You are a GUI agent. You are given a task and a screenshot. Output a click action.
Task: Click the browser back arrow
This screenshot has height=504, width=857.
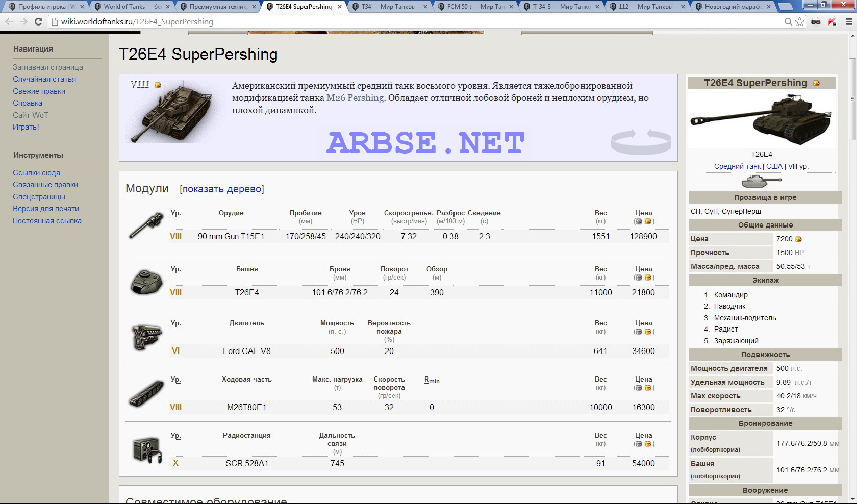(x=9, y=22)
